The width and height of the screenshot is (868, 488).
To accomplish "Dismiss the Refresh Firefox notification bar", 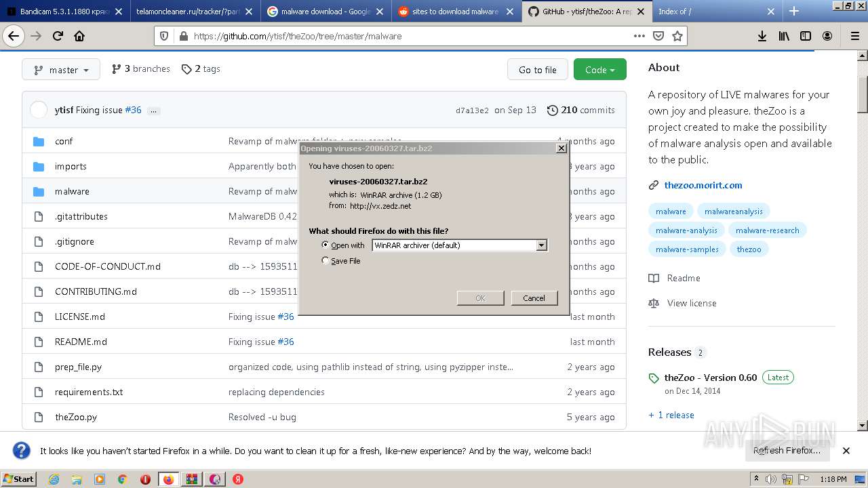I will (x=846, y=451).
